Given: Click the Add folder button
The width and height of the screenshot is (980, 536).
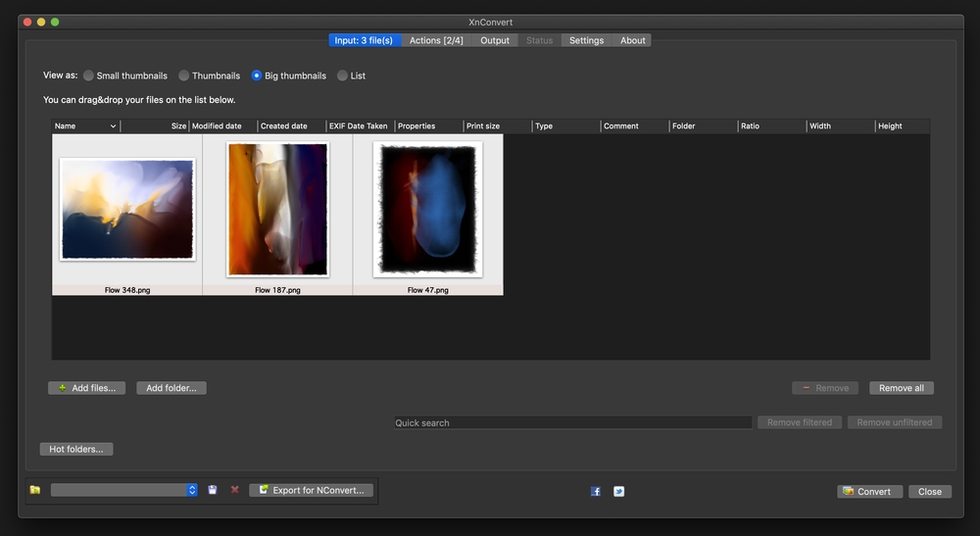Looking at the screenshot, I should pyautogui.click(x=171, y=388).
